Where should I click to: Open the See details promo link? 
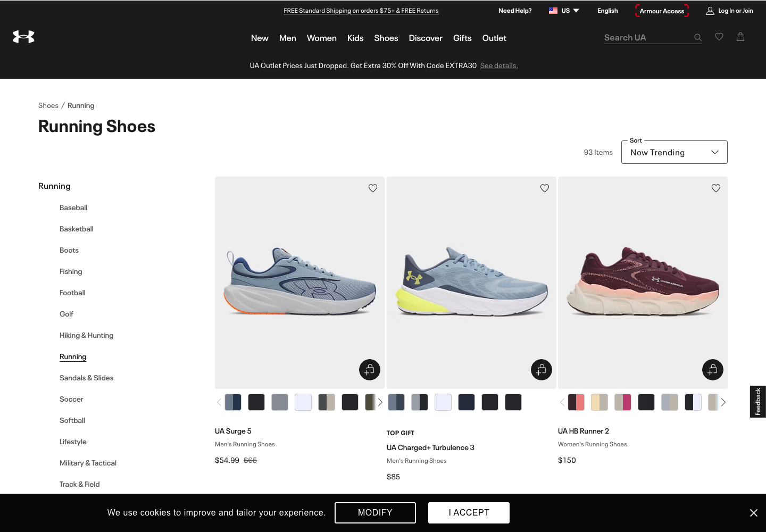(499, 66)
